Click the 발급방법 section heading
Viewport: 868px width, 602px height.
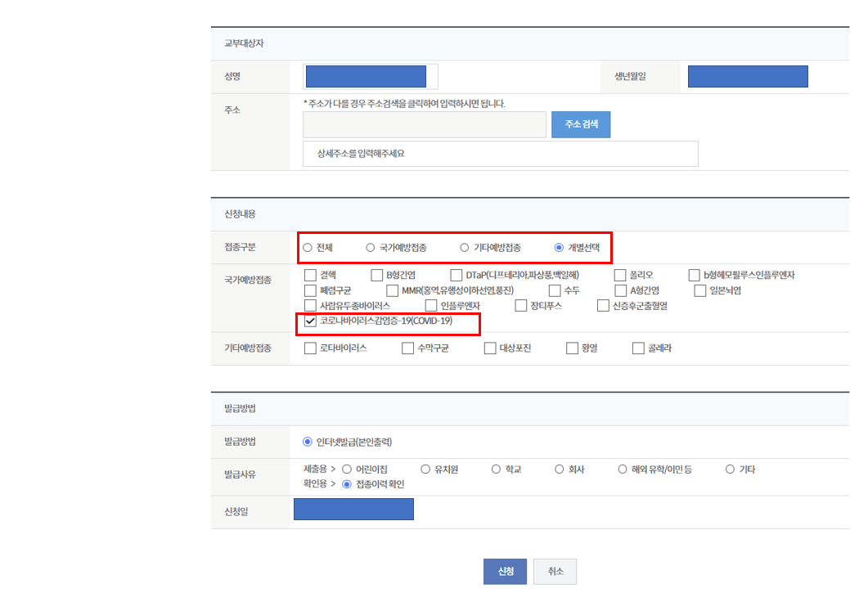(241, 408)
